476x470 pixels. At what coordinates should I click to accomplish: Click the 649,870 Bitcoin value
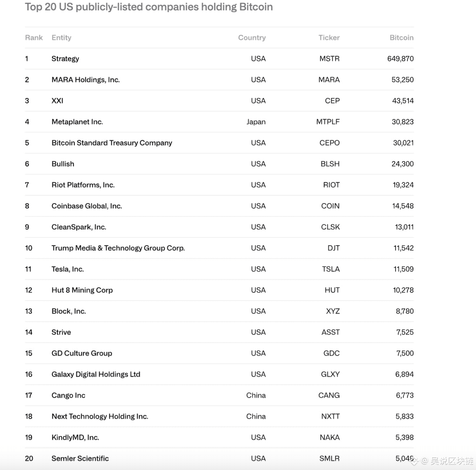(x=400, y=59)
